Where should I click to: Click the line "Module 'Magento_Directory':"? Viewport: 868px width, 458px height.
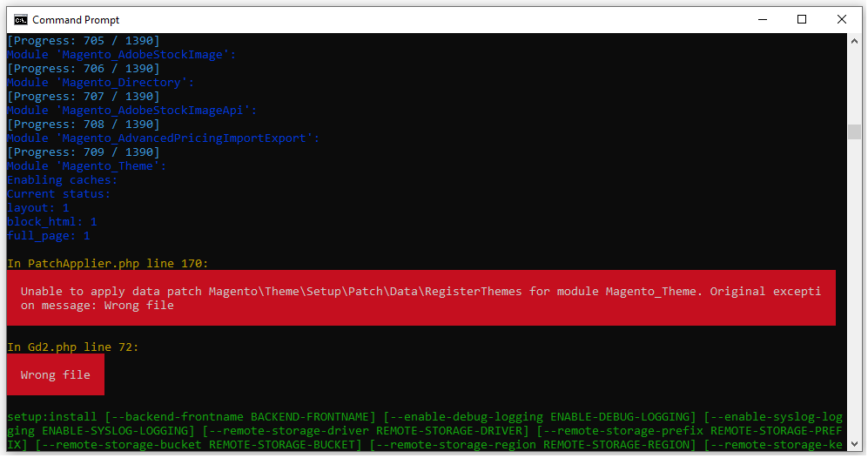(x=100, y=83)
